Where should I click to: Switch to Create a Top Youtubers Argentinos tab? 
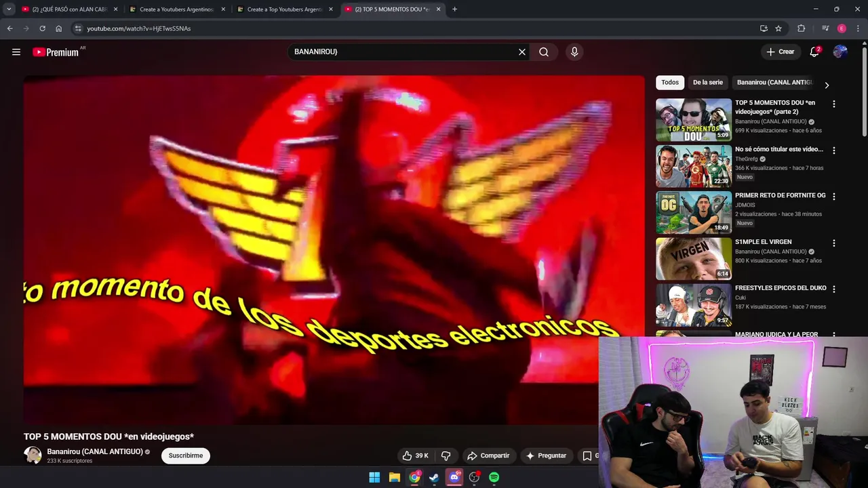285,9
